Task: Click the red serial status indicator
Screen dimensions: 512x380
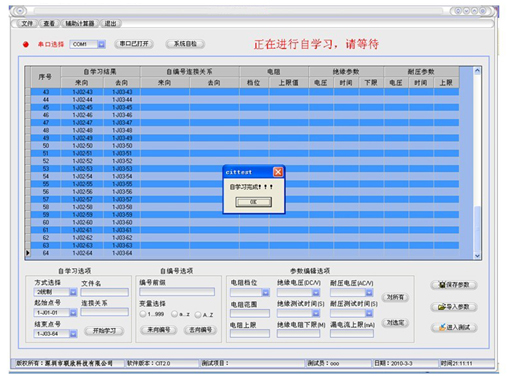Action: click(26, 44)
